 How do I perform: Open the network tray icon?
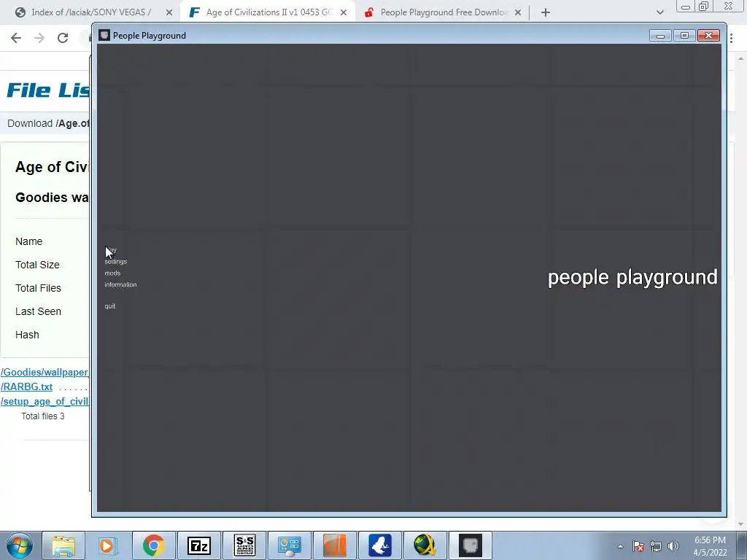point(656,546)
